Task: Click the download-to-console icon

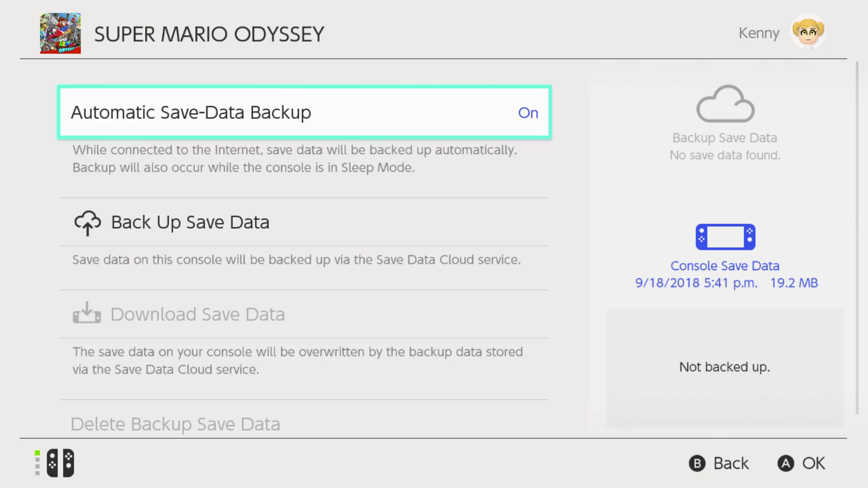Action: pyautogui.click(x=87, y=313)
